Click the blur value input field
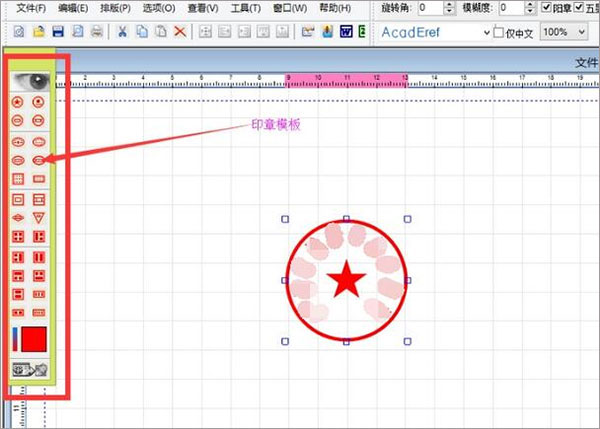 tap(512, 8)
